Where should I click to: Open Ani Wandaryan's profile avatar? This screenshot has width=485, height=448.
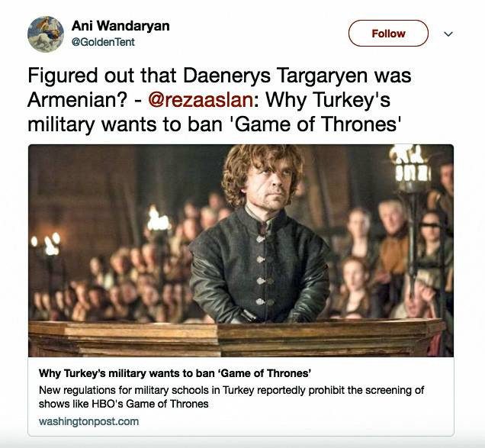coord(46,34)
